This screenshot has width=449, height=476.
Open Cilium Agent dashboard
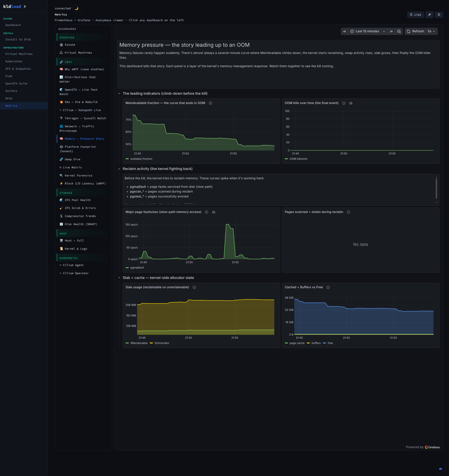83,265
